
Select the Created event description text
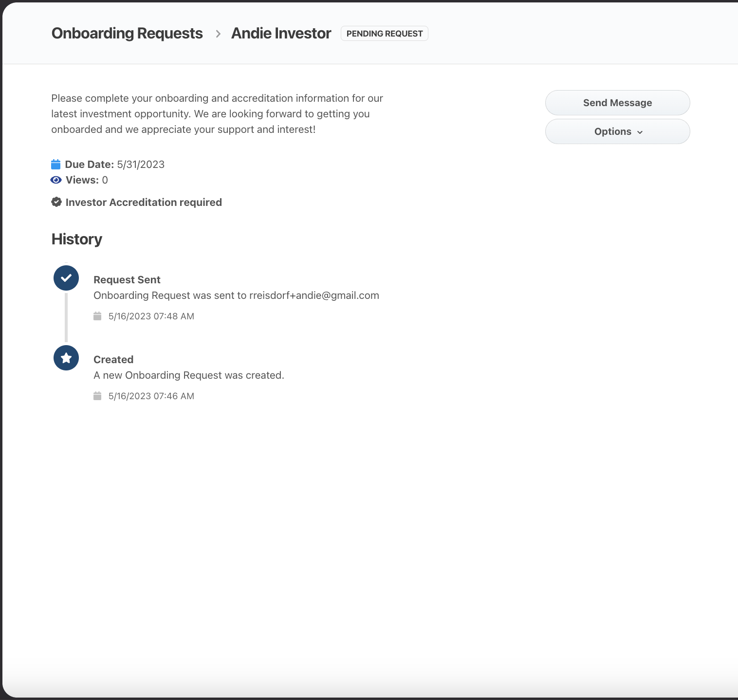point(189,375)
